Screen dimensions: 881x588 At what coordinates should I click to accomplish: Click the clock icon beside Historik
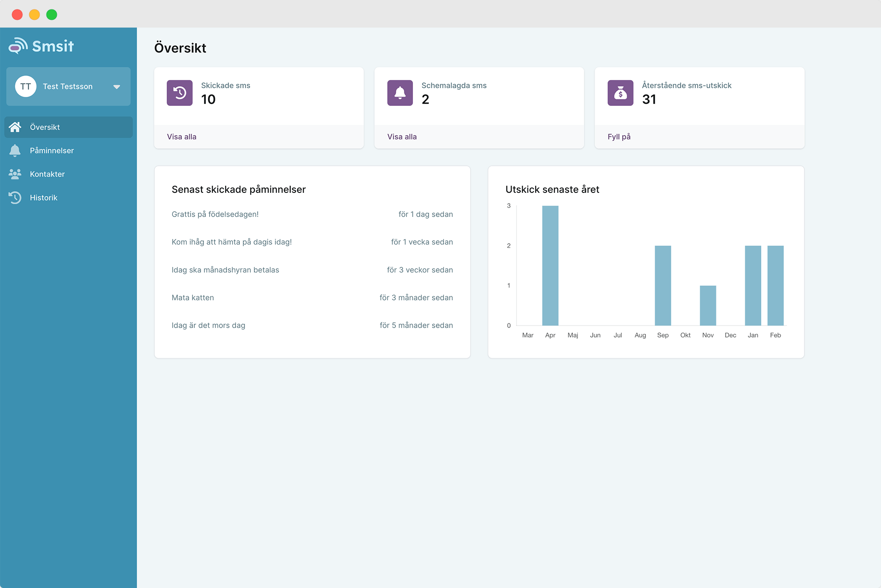(15, 198)
